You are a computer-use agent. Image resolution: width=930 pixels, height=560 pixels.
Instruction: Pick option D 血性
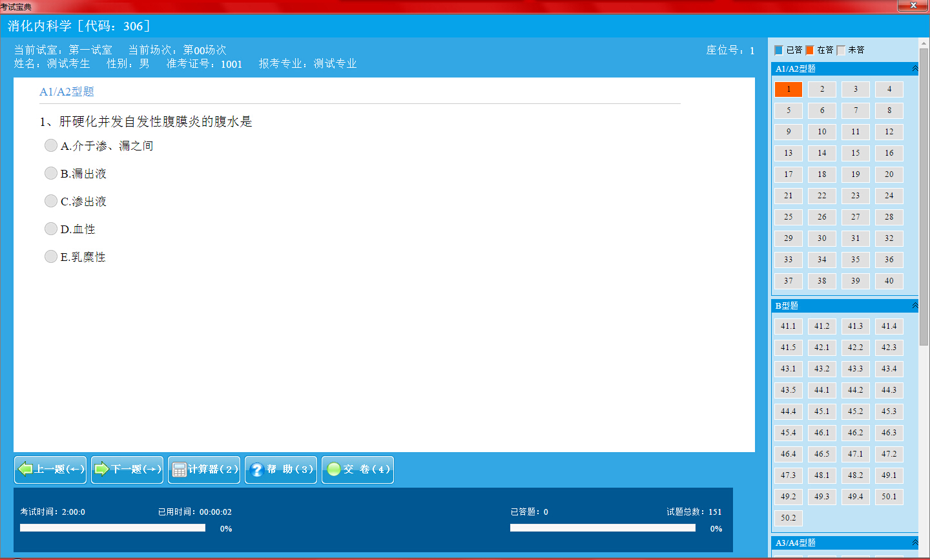tap(51, 229)
